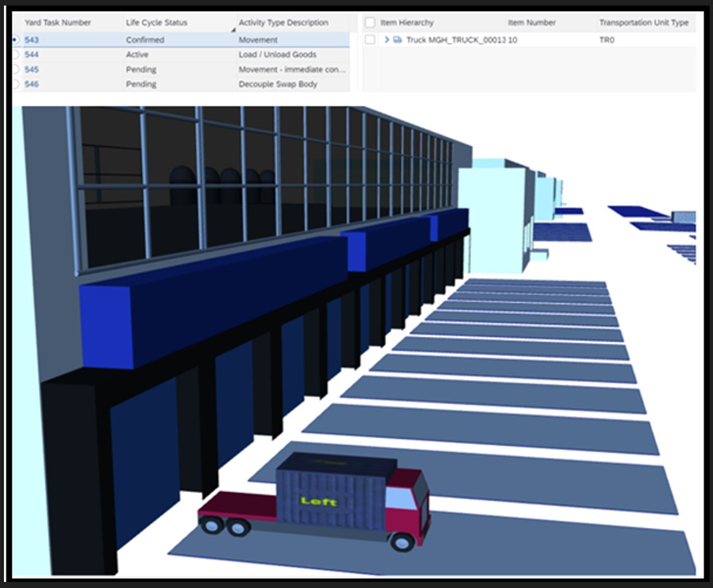Open yard task 545 link

click(32, 69)
